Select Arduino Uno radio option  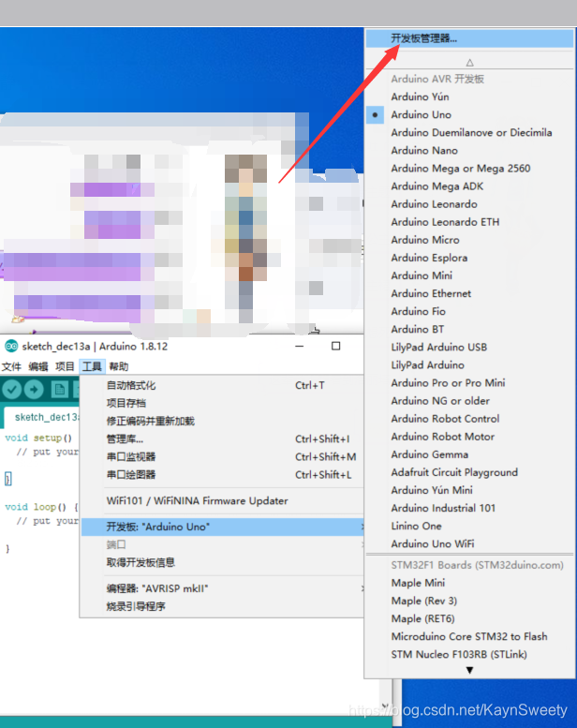point(469,114)
